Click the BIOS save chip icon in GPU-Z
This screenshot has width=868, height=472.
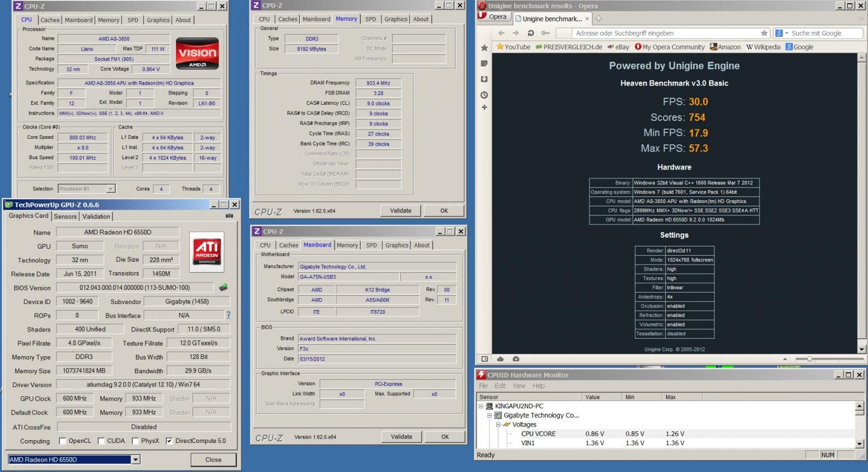[x=223, y=287]
